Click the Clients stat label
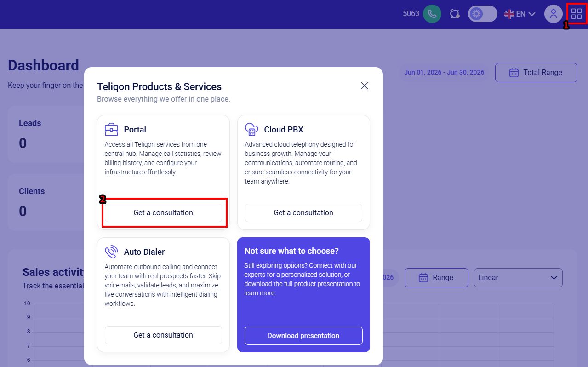588x367 pixels. tap(32, 191)
